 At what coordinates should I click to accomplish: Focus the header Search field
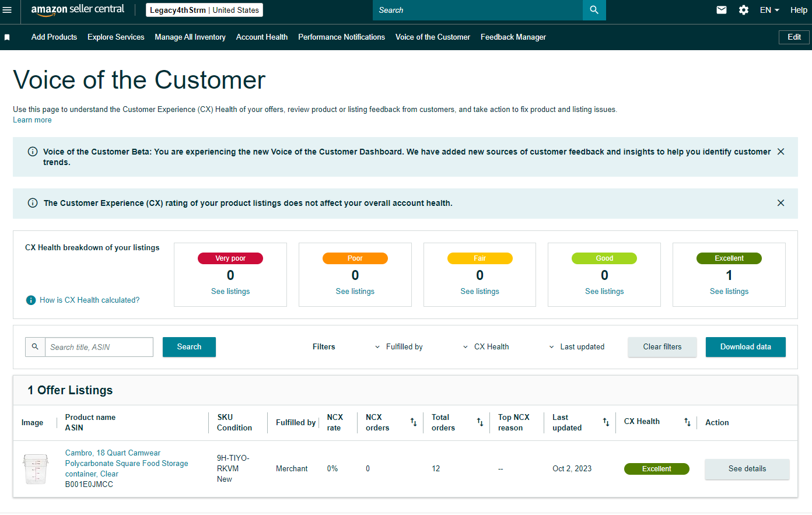(478, 10)
